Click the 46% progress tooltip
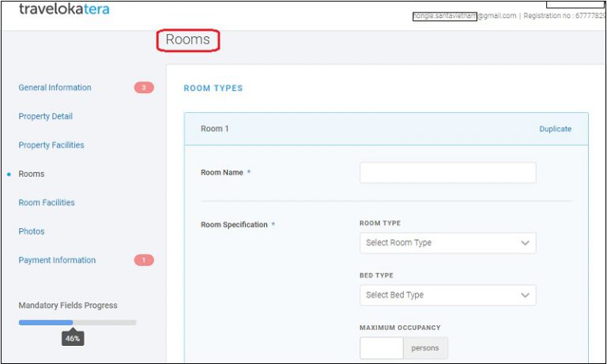Screen dimensions: 607x364 tap(73, 338)
